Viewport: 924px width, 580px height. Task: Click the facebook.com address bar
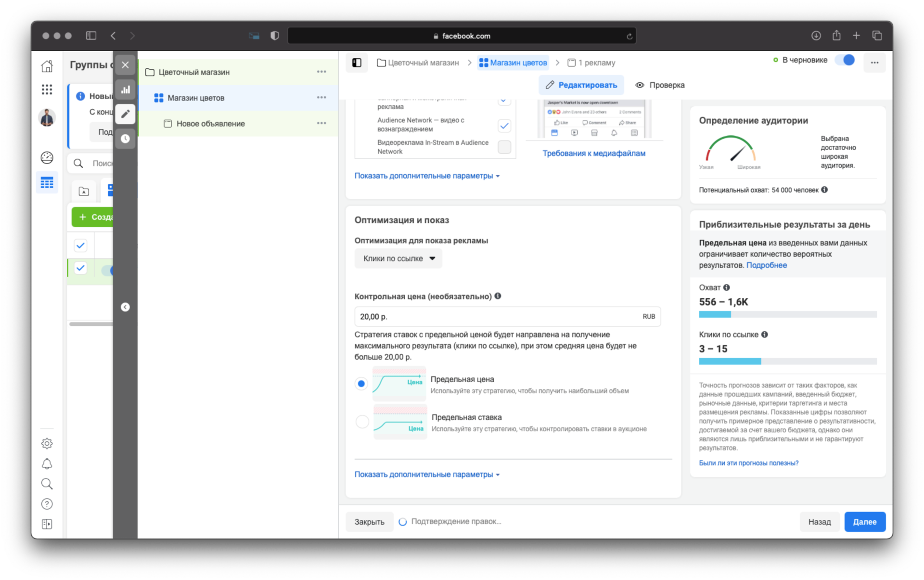(462, 36)
